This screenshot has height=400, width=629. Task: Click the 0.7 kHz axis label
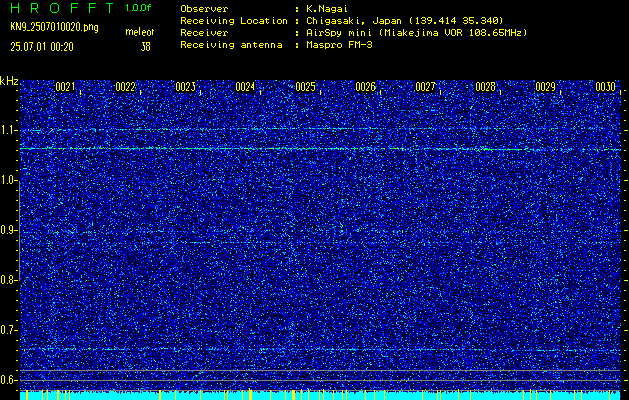(8, 330)
